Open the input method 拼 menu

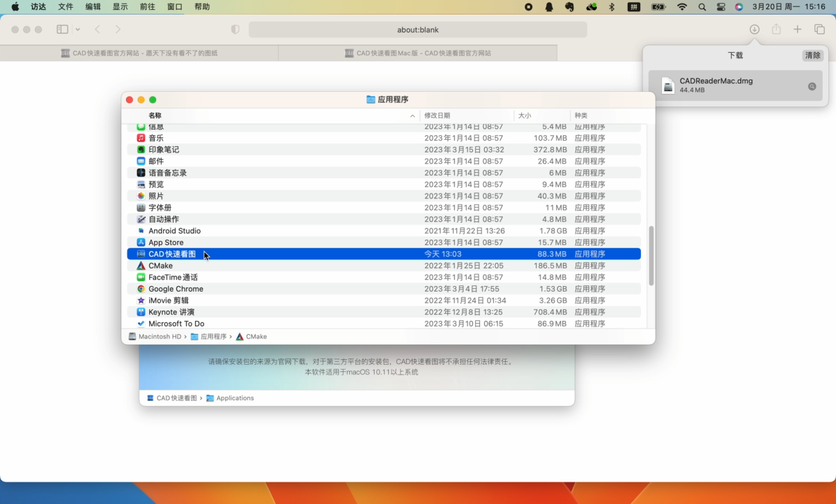coord(634,7)
